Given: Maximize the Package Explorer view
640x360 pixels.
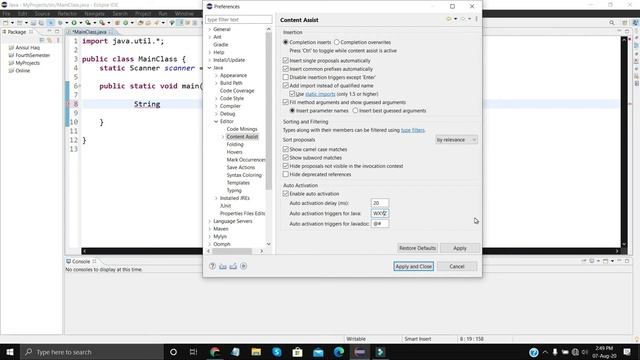Looking at the screenshot, I should coord(57,31).
